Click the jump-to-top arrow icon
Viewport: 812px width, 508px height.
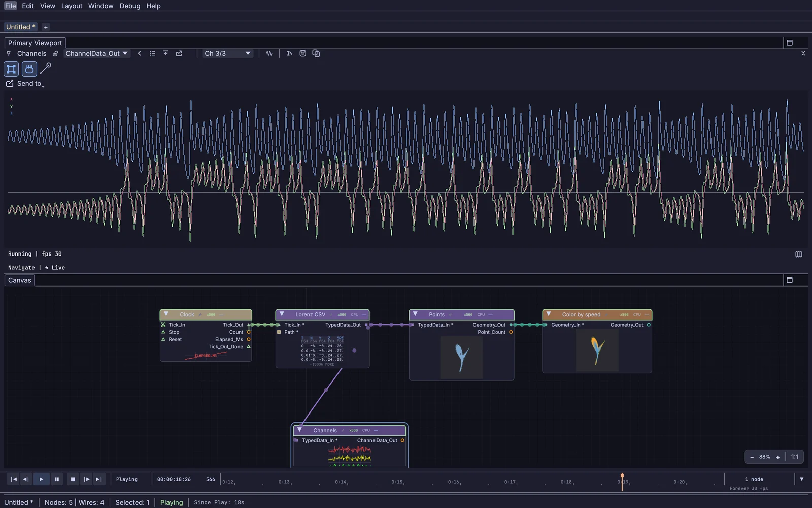coord(165,53)
